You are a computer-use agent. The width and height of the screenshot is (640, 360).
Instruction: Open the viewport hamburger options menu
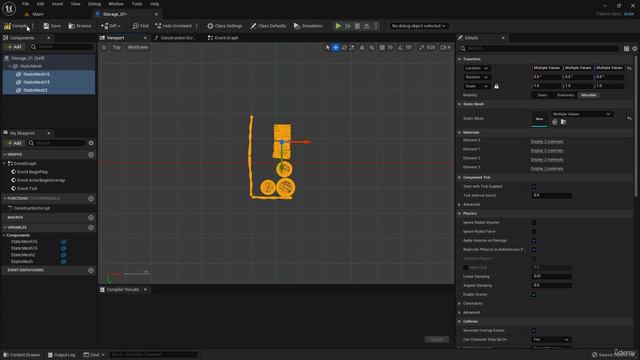[x=104, y=47]
